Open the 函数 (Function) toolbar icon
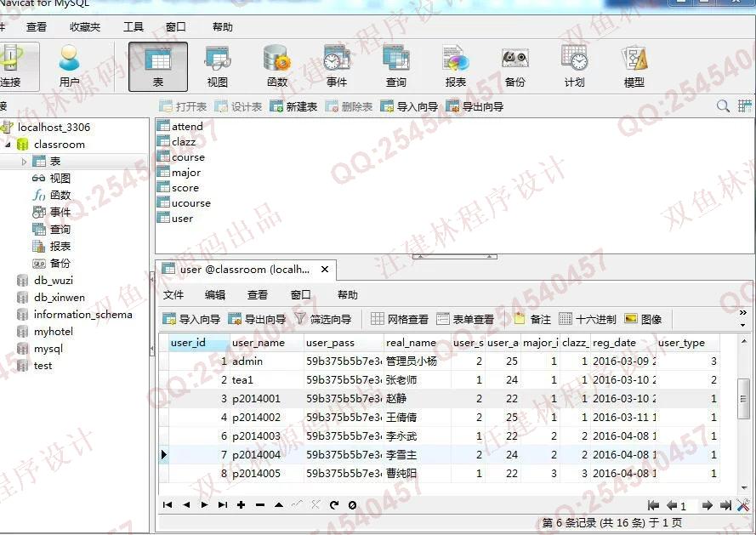756x535 pixels. tap(276, 66)
